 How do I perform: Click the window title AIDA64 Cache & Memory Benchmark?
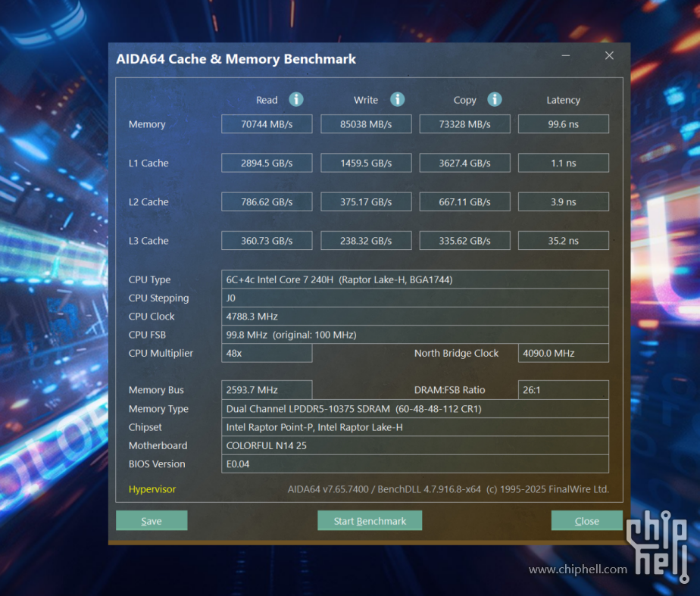pos(236,59)
